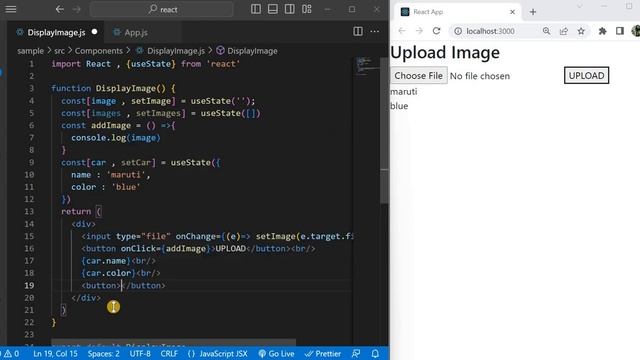Image resolution: width=640 pixels, height=360 pixels.
Task: Start the 'Go Live' server
Action: pos(276,353)
